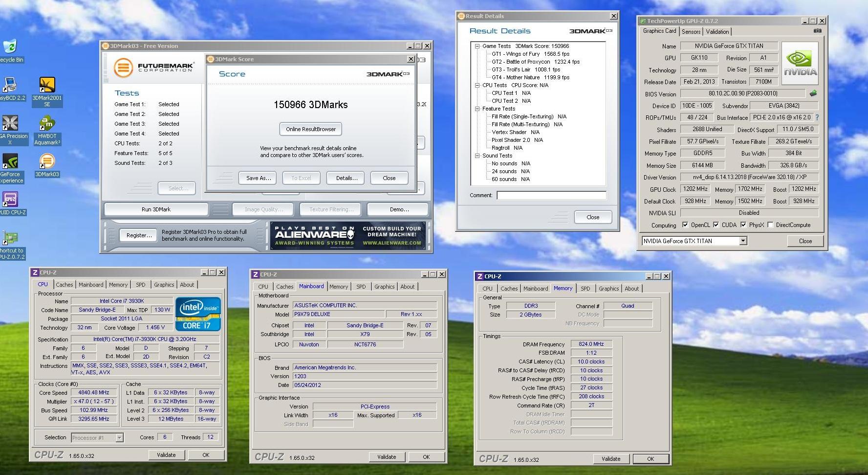
Task: Open GPU-Z 0.7.2 desktop shortcut
Action: [10, 238]
